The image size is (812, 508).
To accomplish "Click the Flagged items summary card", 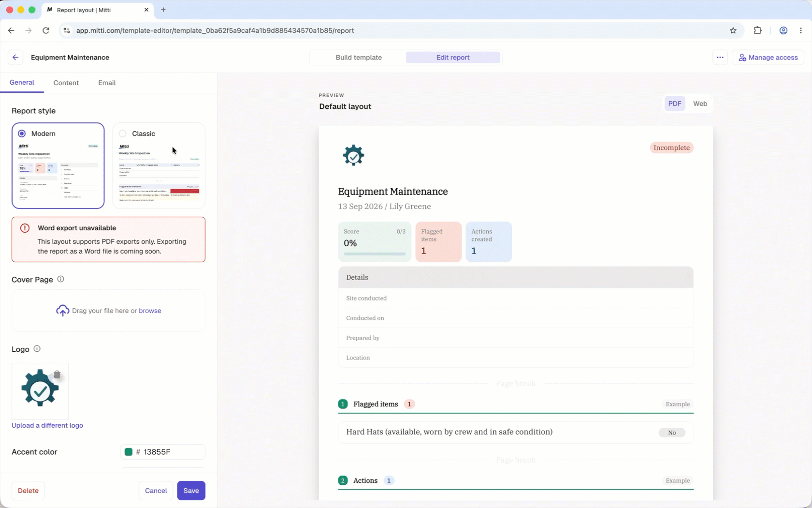I will point(438,242).
